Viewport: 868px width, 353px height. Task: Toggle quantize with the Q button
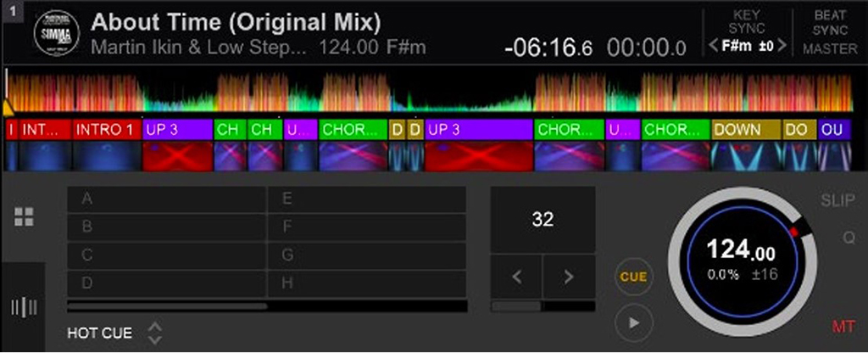[x=849, y=238]
